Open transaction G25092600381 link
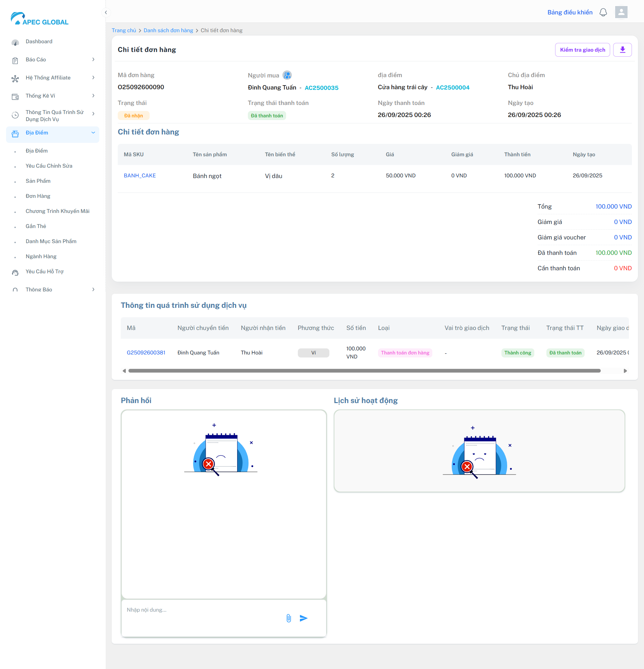The width and height of the screenshot is (644, 669). coord(146,352)
